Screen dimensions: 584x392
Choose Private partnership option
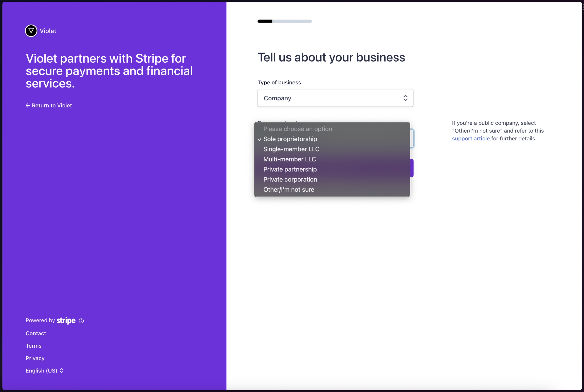290,170
